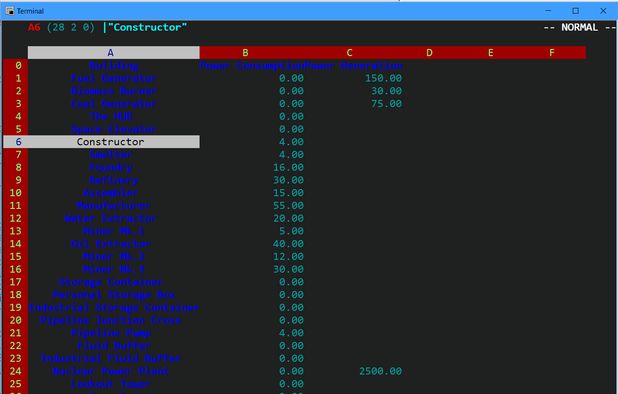Screen dimensions: 618x394
Task: Click the 20.00 consumption value for Water Extractor
Action: point(289,218)
